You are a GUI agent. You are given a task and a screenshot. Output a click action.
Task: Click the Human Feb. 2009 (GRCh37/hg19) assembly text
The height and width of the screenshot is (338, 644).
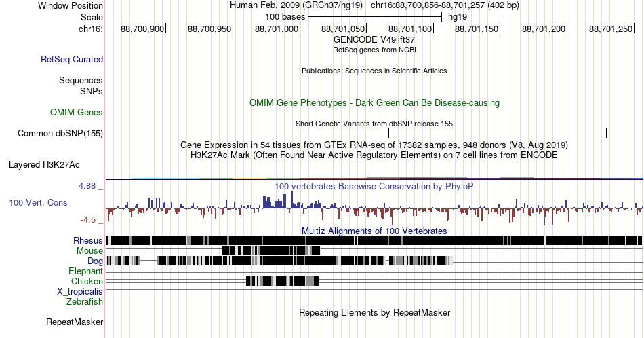click(x=296, y=5)
